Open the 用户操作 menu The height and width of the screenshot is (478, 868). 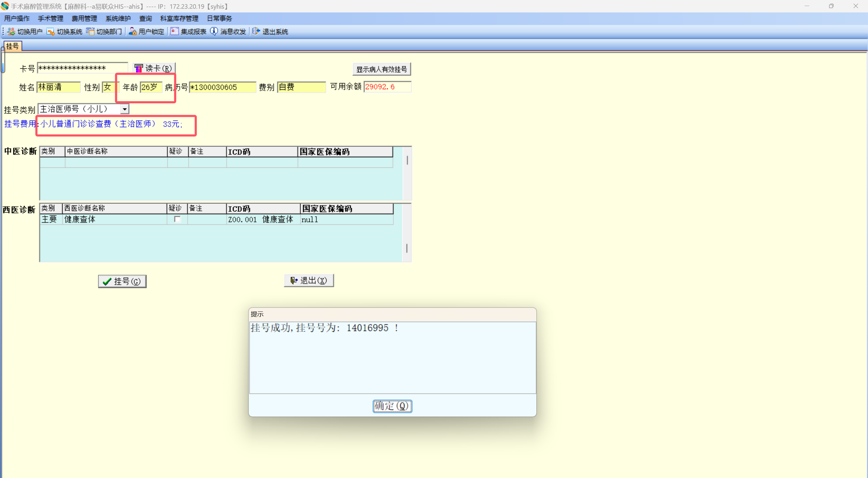click(17, 18)
